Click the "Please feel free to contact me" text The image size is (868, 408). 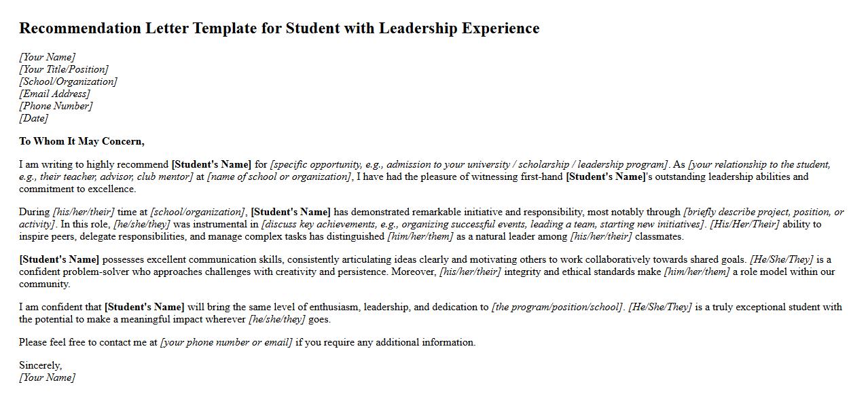click(88, 342)
